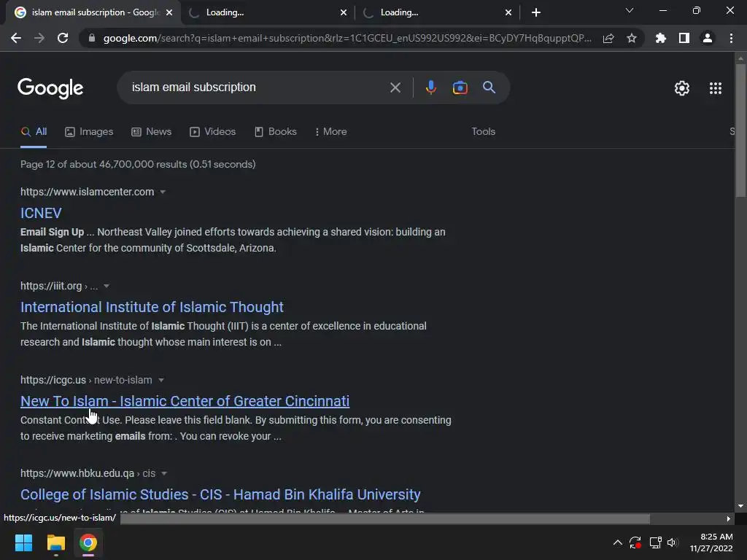Viewport: 747px width, 560px height.
Task: Open the Windows Start menu
Action: tap(23, 542)
